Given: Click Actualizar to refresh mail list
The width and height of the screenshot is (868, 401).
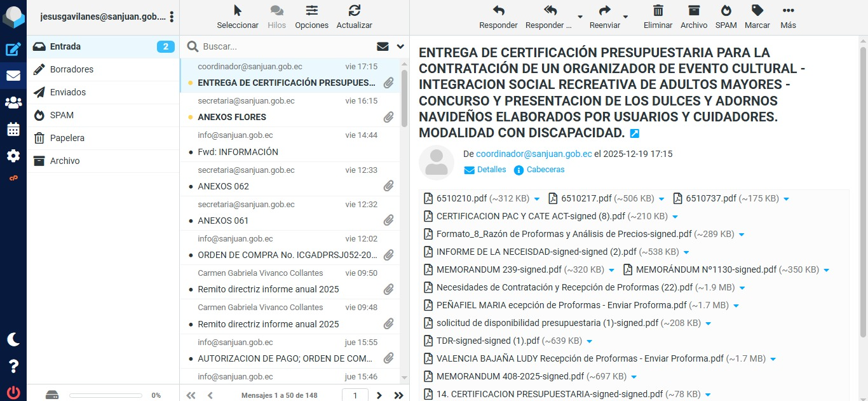Looking at the screenshot, I should (354, 16).
